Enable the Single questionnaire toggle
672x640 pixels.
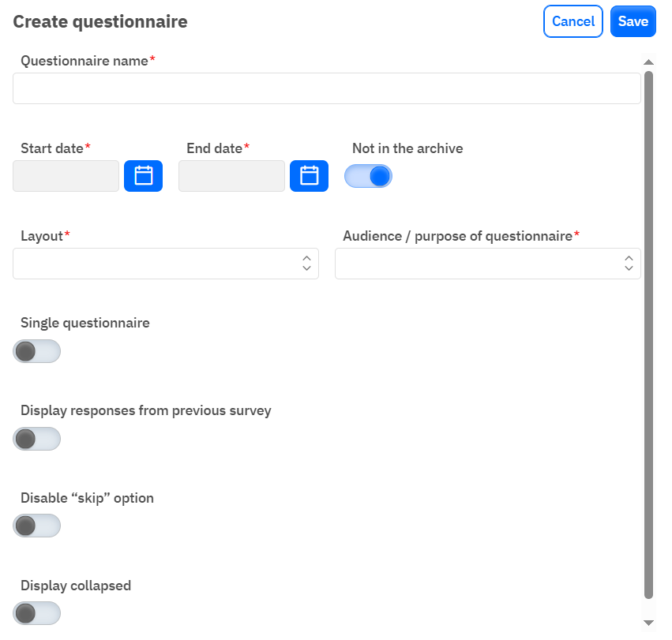(36, 351)
